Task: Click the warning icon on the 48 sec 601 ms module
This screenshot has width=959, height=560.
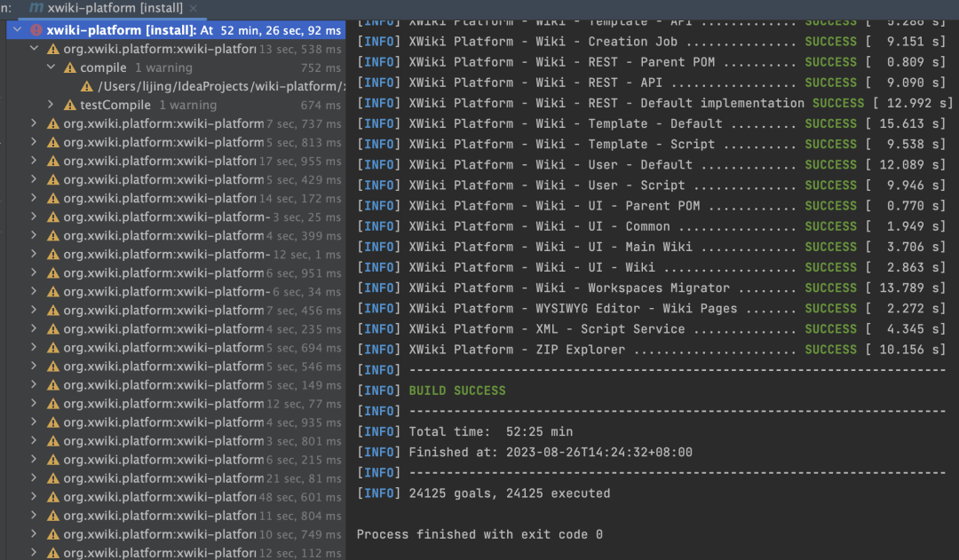Action: (53, 497)
